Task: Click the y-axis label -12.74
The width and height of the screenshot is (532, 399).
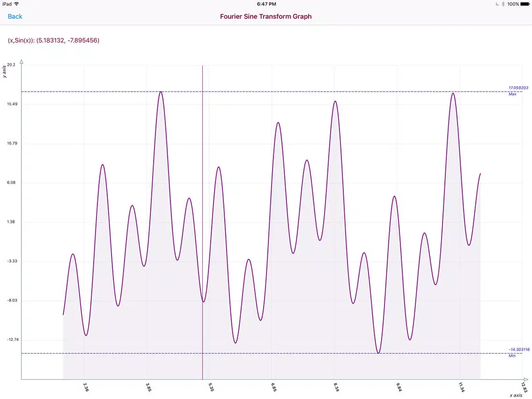Action: [13, 340]
